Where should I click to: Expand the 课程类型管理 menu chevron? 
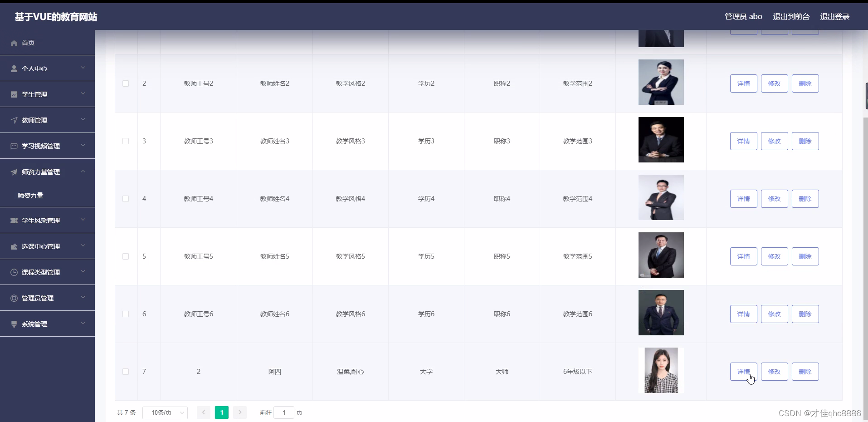click(83, 272)
